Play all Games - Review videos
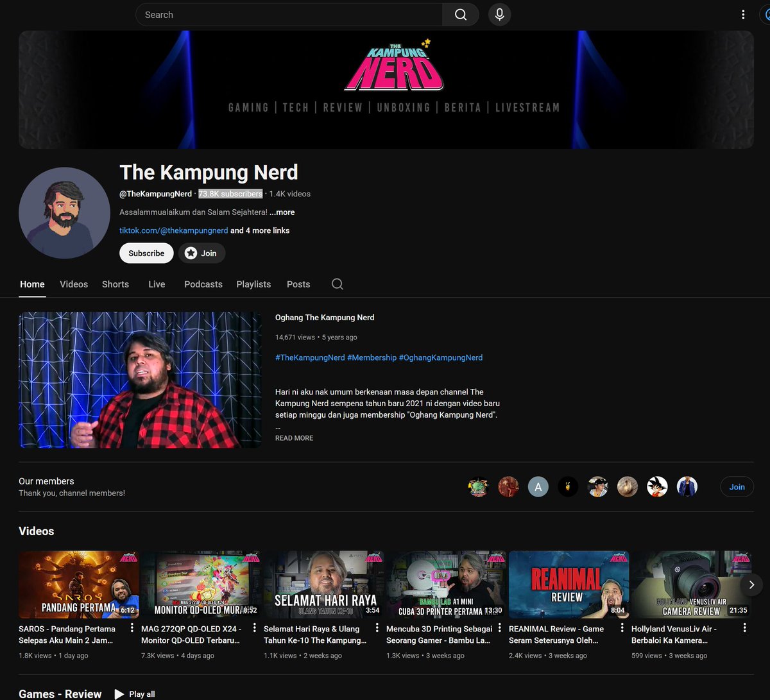The height and width of the screenshot is (700, 770). tap(135, 694)
